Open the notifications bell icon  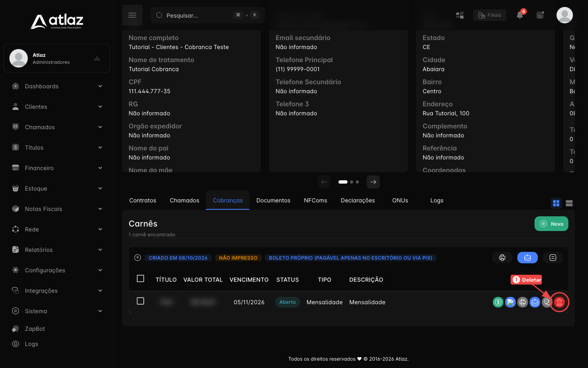[x=520, y=15]
